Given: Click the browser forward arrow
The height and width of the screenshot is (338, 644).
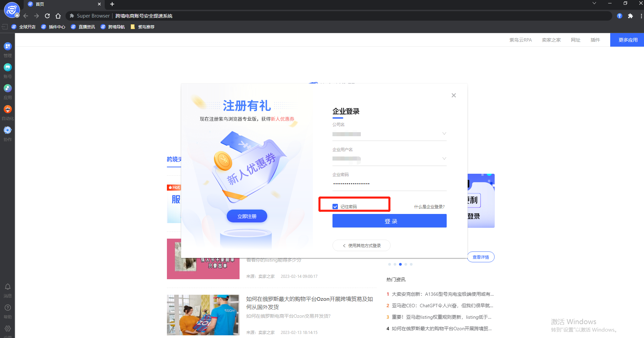Looking at the screenshot, I should (x=36, y=16).
